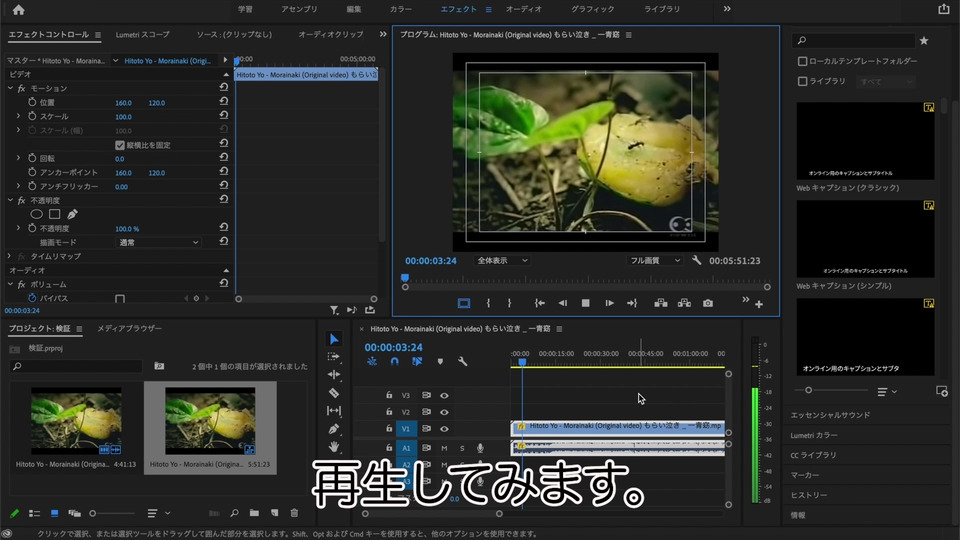
Task: Lock track V3
Action: 389,396
